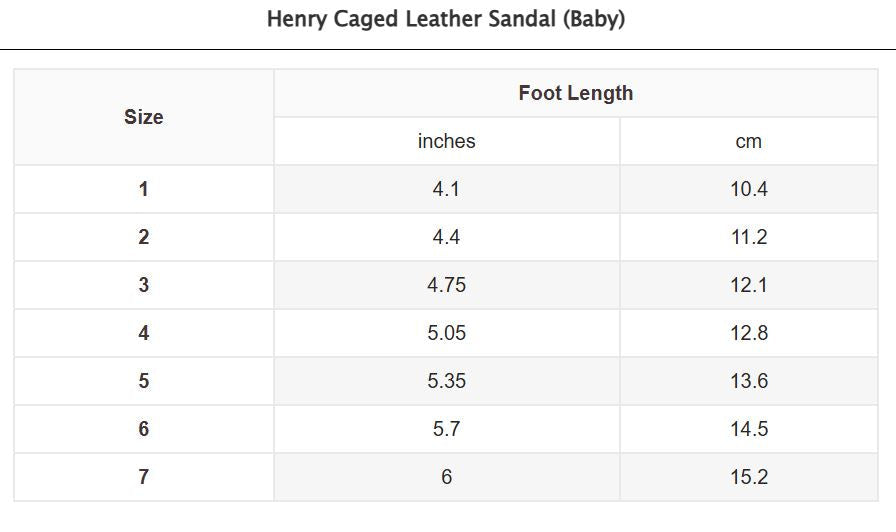The width and height of the screenshot is (896, 532).
Task: Click the 12.1 cm value
Action: tap(748, 285)
